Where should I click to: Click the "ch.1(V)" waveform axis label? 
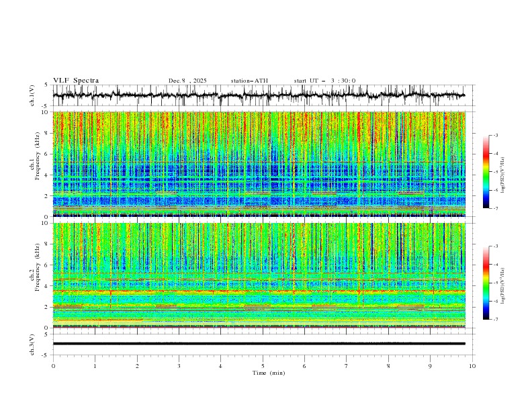[x=32, y=95]
